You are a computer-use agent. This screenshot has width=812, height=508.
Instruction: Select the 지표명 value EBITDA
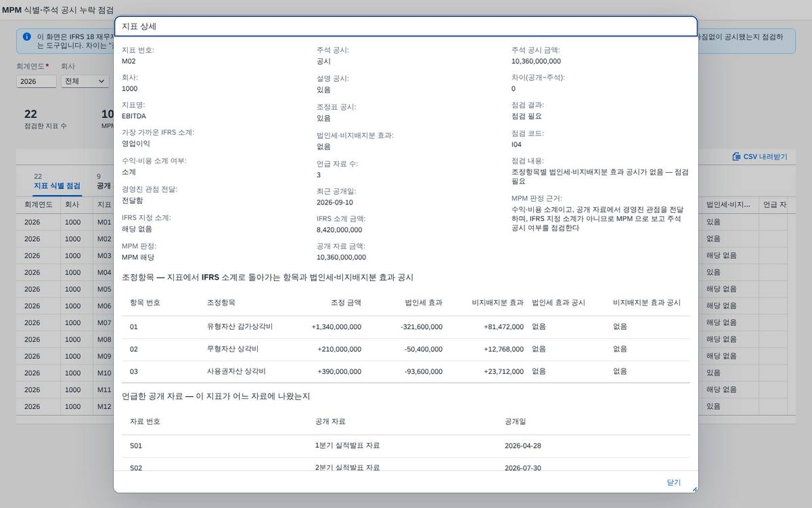[134, 116]
